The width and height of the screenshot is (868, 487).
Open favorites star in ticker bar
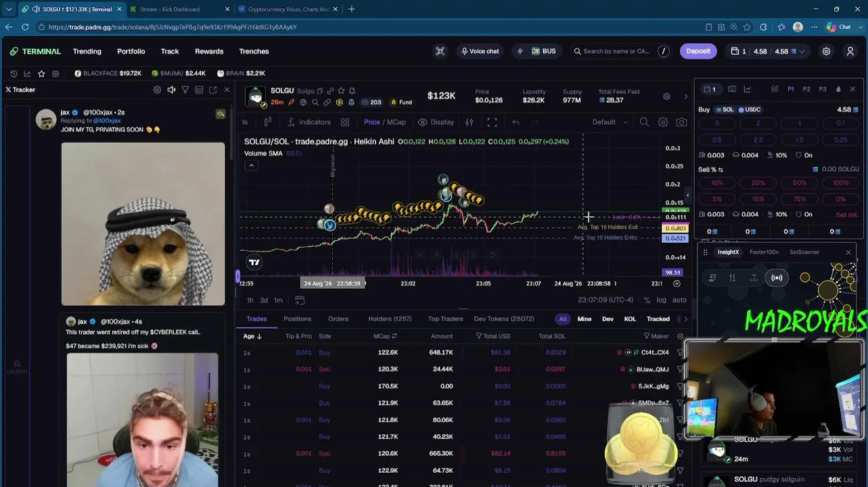coord(41,73)
